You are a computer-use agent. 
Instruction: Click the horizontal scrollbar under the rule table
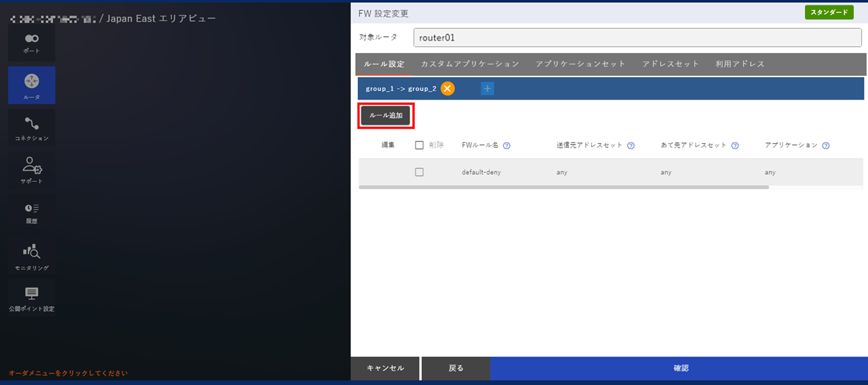564,187
